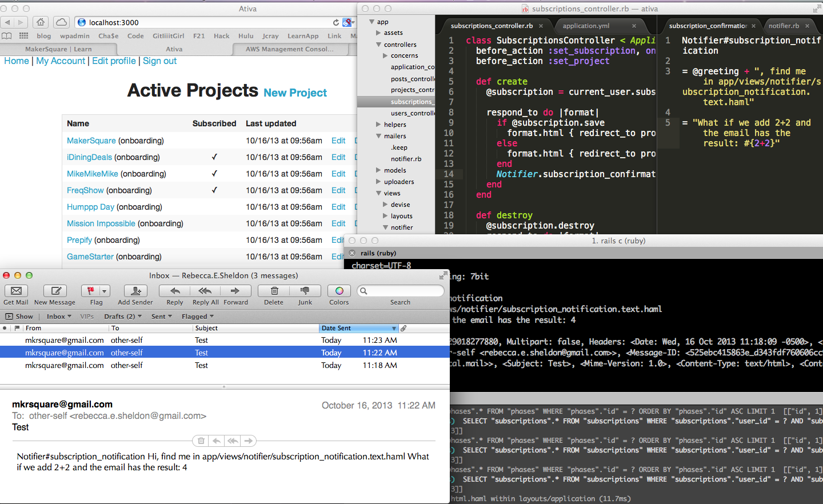Click the New Project link

[x=295, y=93]
